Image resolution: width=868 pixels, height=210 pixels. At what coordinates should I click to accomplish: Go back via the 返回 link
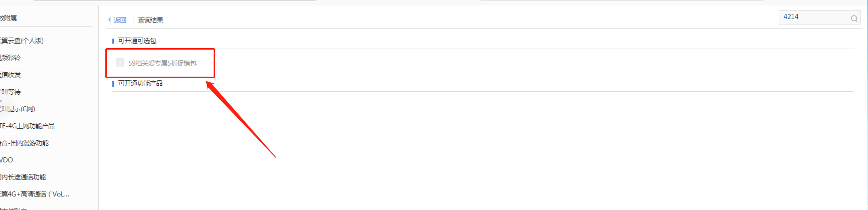(x=120, y=20)
